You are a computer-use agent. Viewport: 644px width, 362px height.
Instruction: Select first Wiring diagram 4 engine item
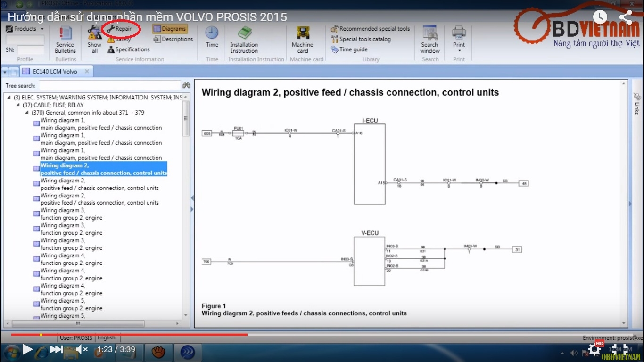(71, 259)
